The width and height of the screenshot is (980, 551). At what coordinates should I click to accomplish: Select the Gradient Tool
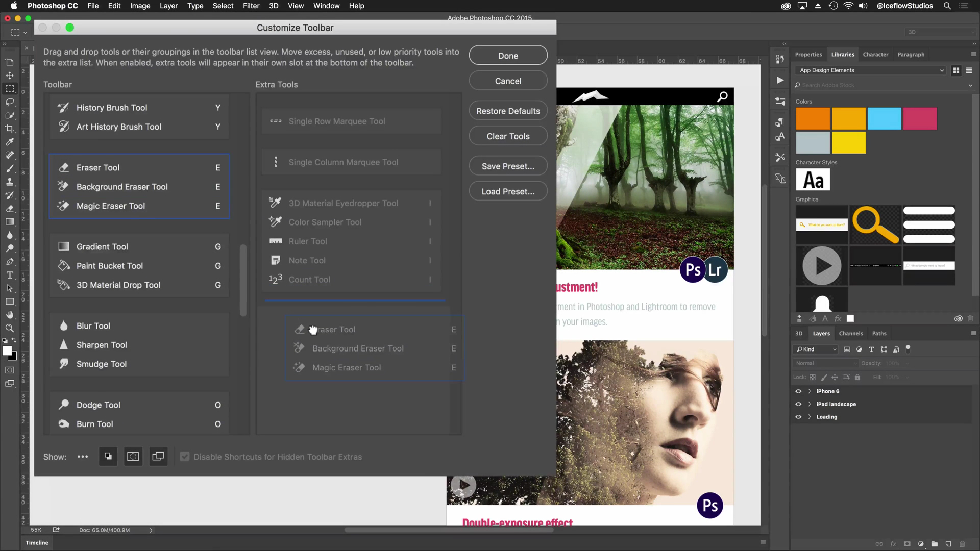(102, 246)
